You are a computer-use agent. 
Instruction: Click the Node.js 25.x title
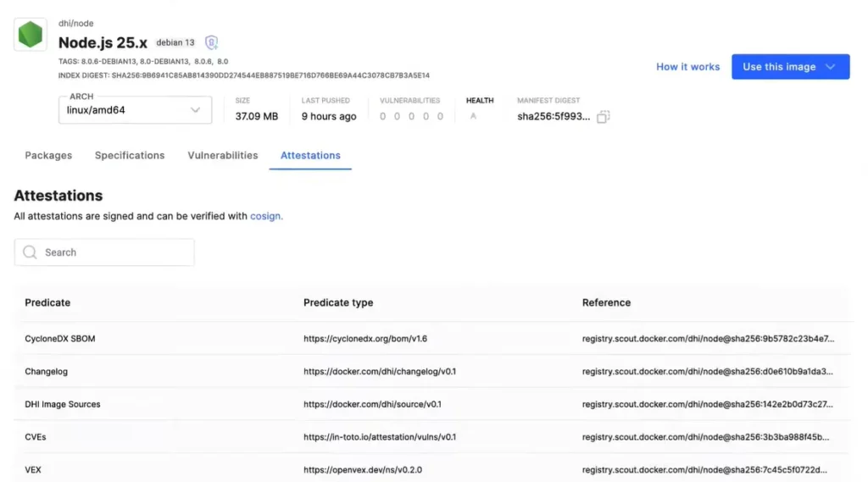(x=103, y=42)
